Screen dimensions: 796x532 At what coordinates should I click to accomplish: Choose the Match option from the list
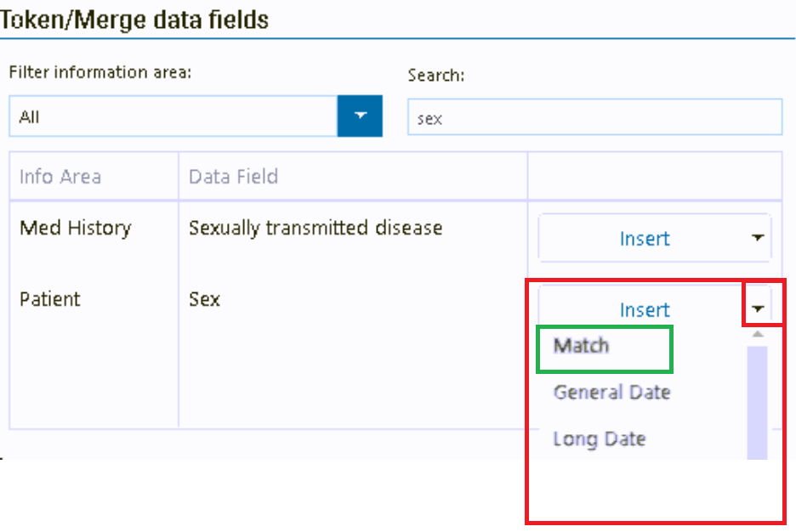[x=582, y=346]
